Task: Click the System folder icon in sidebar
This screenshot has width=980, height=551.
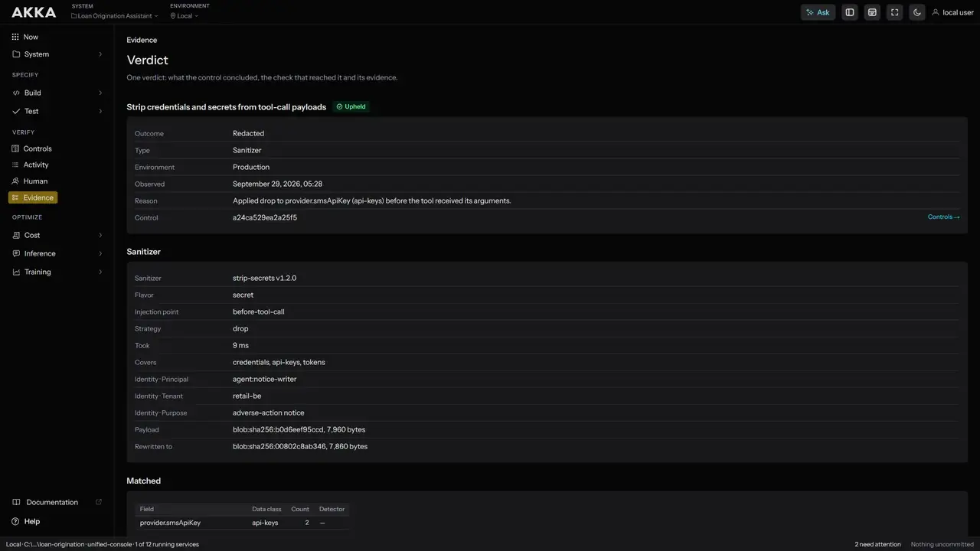Action: click(16, 54)
